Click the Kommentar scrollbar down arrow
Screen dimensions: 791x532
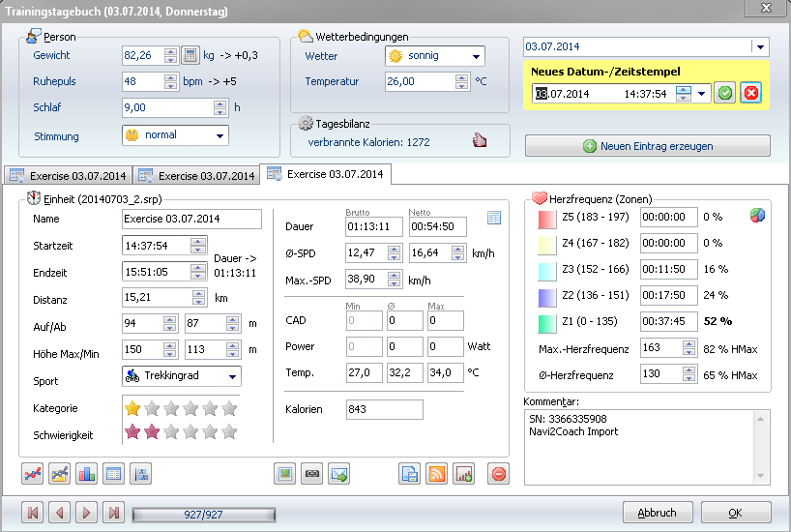click(760, 476)
